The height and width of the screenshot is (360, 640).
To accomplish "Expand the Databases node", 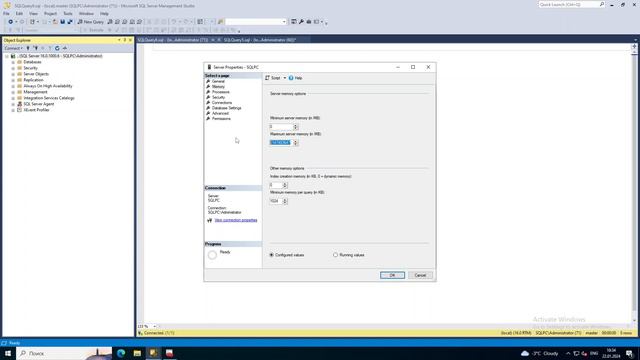I will [x=13, y=62].
